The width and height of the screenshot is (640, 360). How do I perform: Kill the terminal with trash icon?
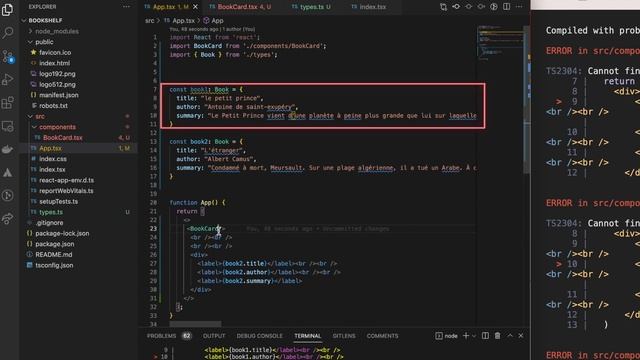498,336
